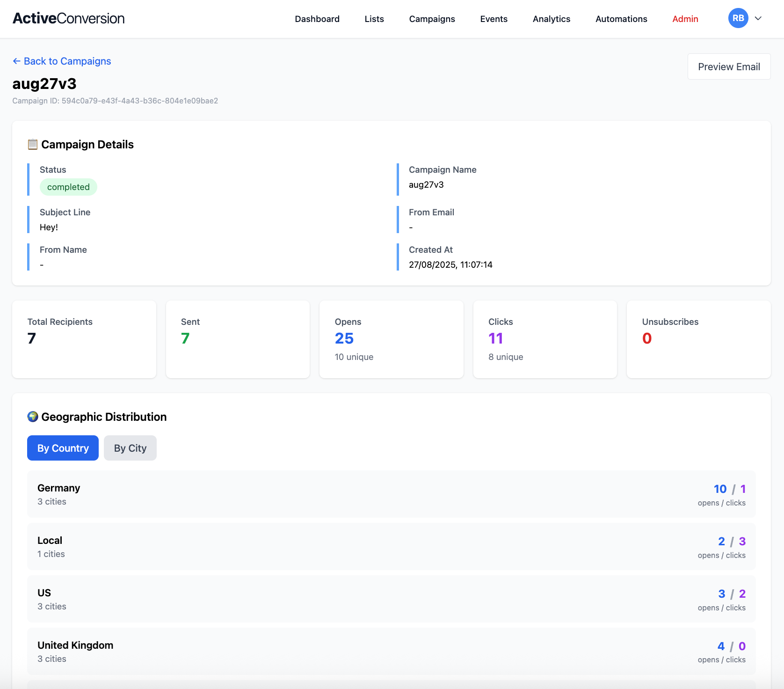Click the RB user avatar

[738, 18]
